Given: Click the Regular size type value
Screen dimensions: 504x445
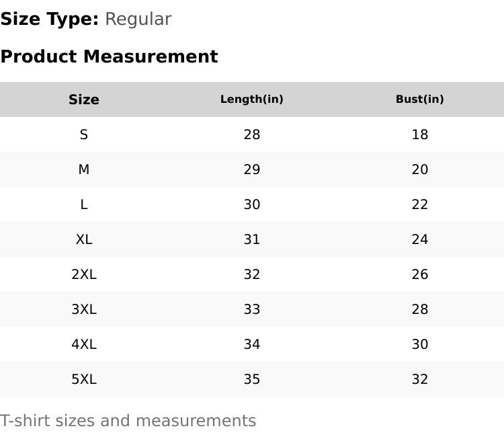Looking at the screenshot, I should coord(138,19).
